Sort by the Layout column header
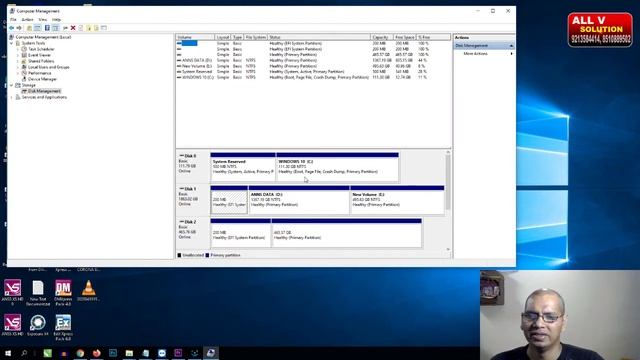This screenshot has height=360, width=640. click(x=223, y=37)
